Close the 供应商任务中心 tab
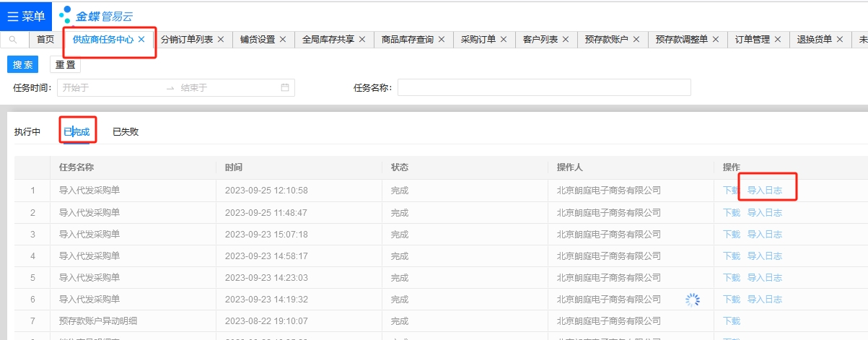This screenshot has height=340, width=868. point(141,40)
